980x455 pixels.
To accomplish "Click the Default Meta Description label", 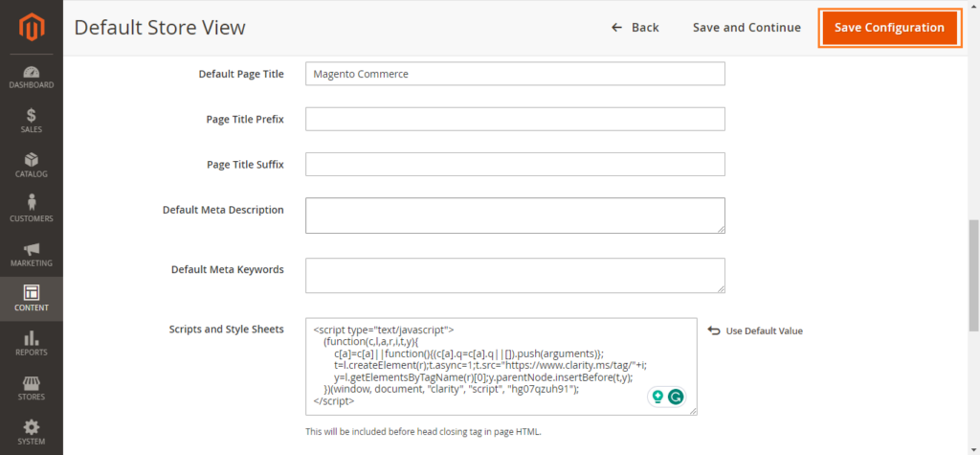I will click(223, 210).
